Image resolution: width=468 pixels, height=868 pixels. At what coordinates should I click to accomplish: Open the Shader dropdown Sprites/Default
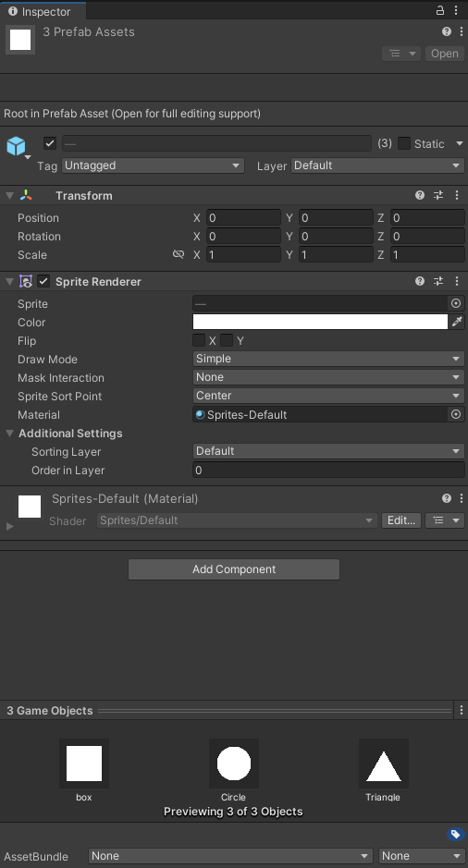coord(237,520)
